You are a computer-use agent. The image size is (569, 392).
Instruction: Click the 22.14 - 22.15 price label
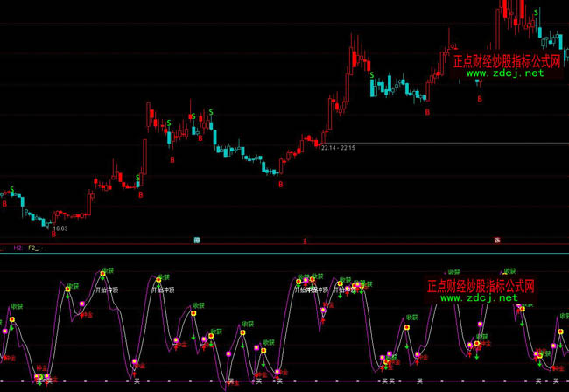click(x=338, y=148)
